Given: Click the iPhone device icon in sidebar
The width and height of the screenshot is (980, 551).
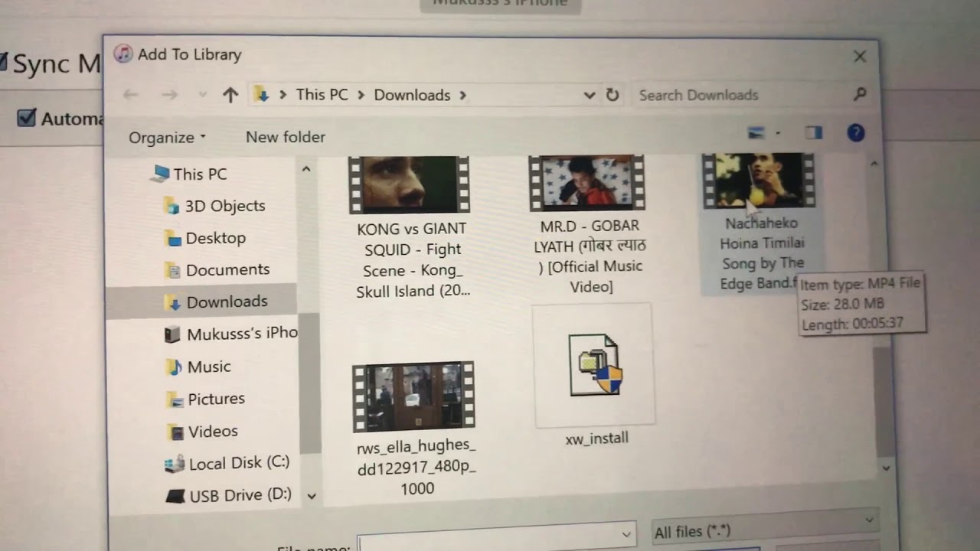Looking at the screenshot, I should (x=173, y=334).
